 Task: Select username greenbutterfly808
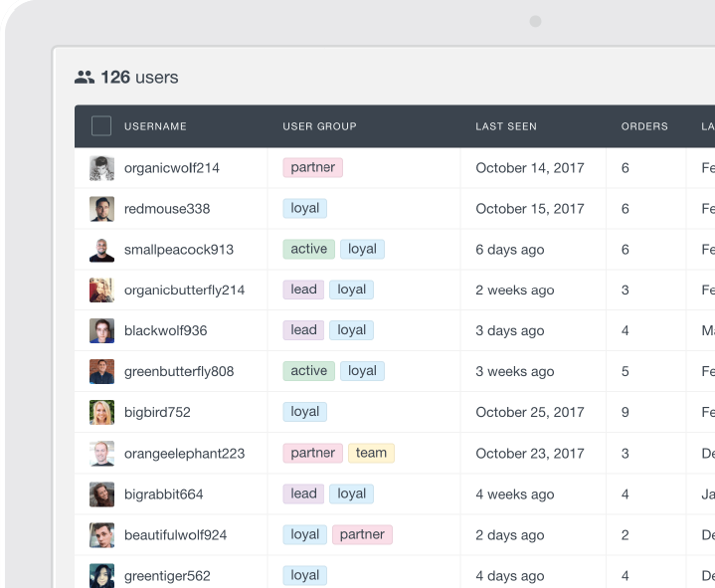179,371
